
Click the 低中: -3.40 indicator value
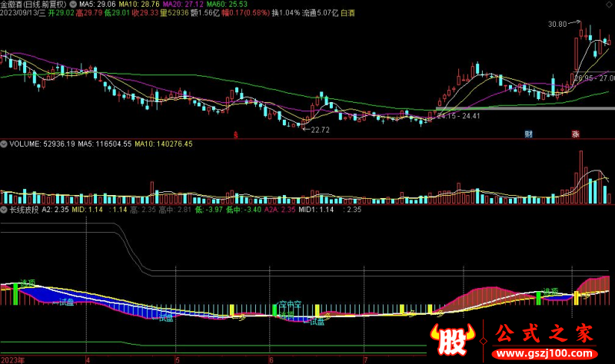click(x=244, y=210)
